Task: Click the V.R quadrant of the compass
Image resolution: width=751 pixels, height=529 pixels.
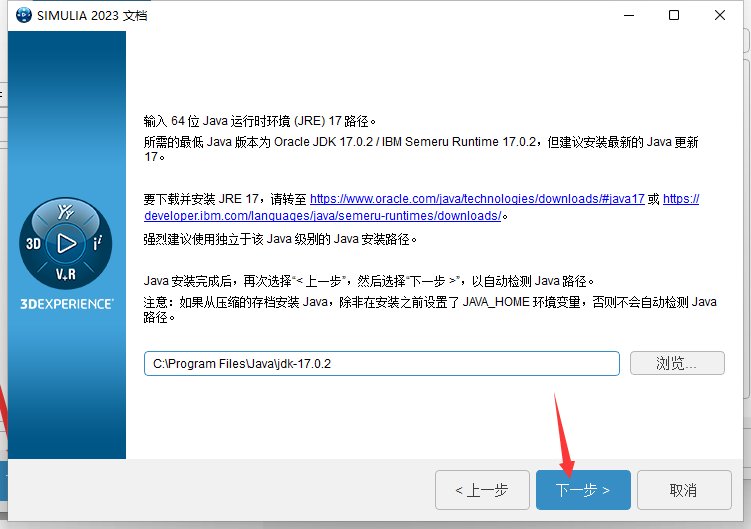Action: 66,273
